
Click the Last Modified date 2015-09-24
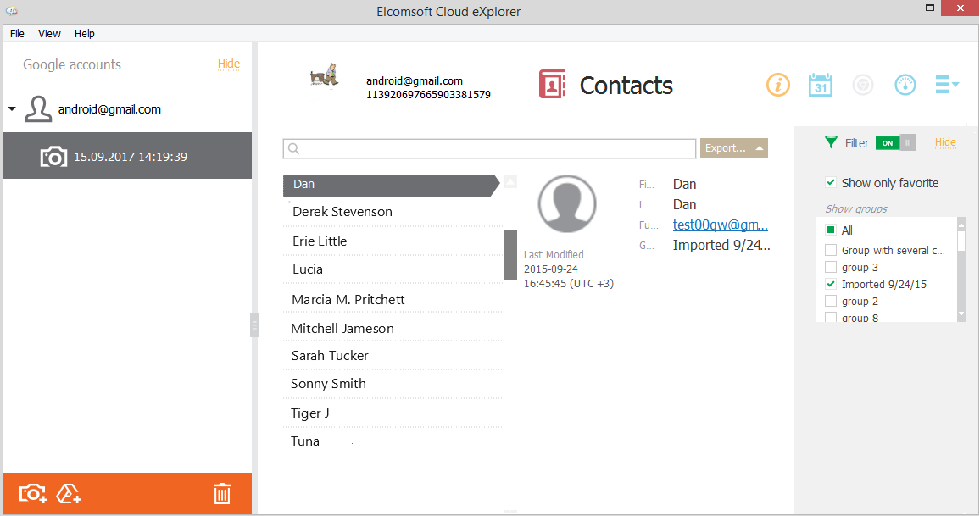551,269
